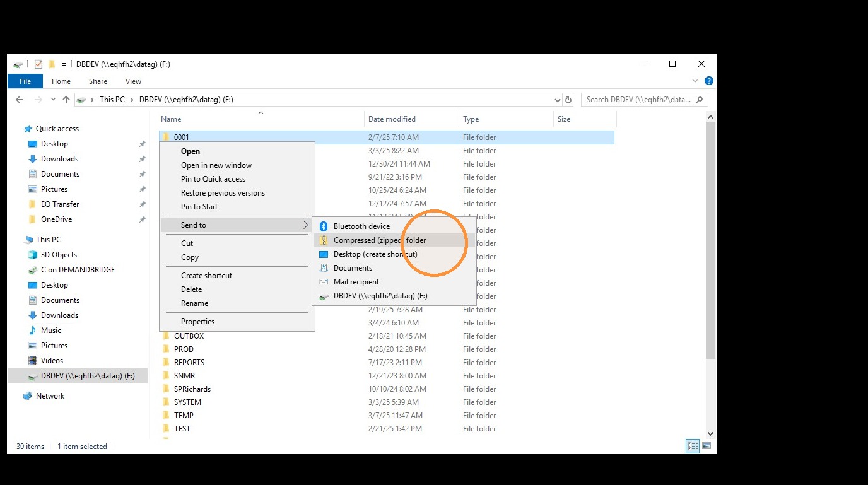868x485 pixels.
Task: Click the Music note icon in sidebar
Action: pyautogui.click(x=33, y=330)
